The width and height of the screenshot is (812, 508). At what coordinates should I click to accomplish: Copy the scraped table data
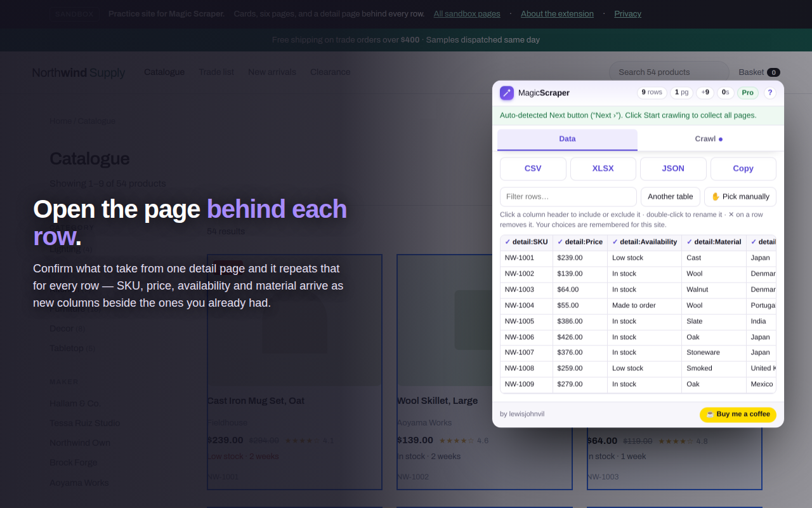743,169
